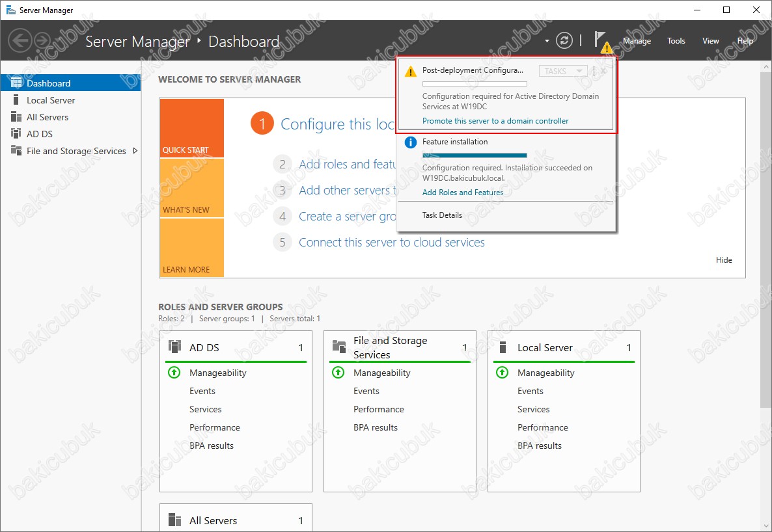Image resolution: width=772 pixels, height=532 pixels.
Task: Open Local Server BPA results
Action: pos(540,446)
